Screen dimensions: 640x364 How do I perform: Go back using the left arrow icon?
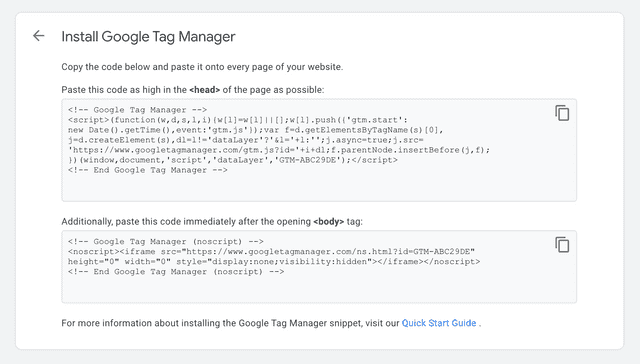pyautogui.click(x=38, y=36)
